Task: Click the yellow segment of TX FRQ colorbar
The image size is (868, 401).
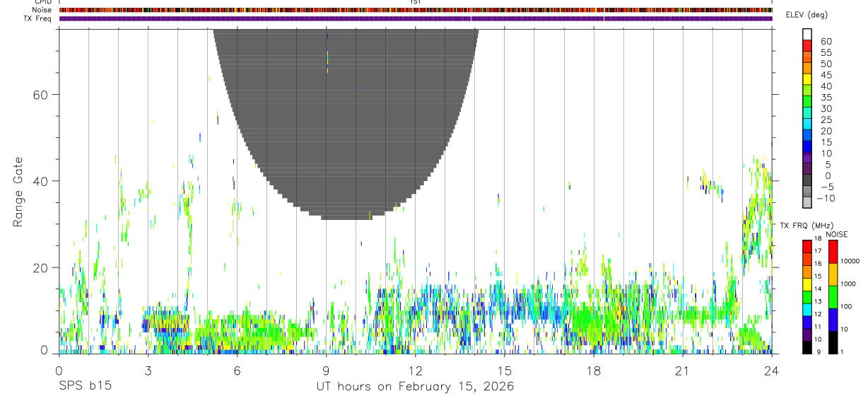Action: (807, 284)
